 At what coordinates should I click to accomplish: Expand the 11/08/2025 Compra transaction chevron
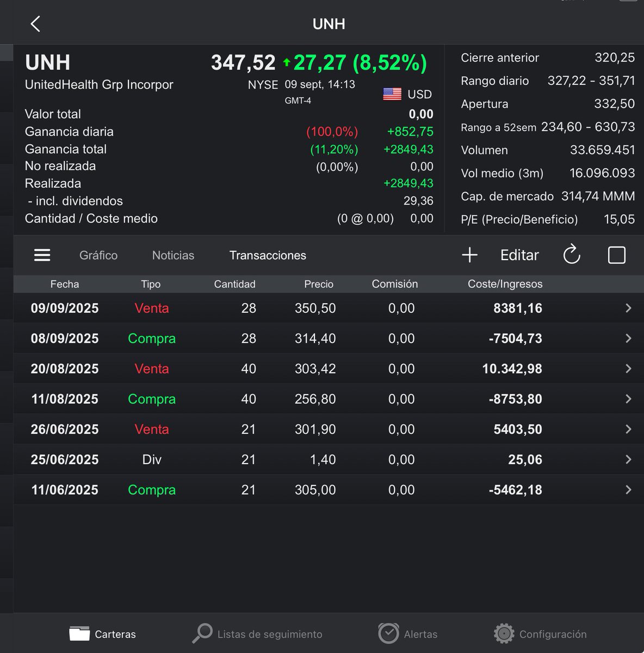628,399
